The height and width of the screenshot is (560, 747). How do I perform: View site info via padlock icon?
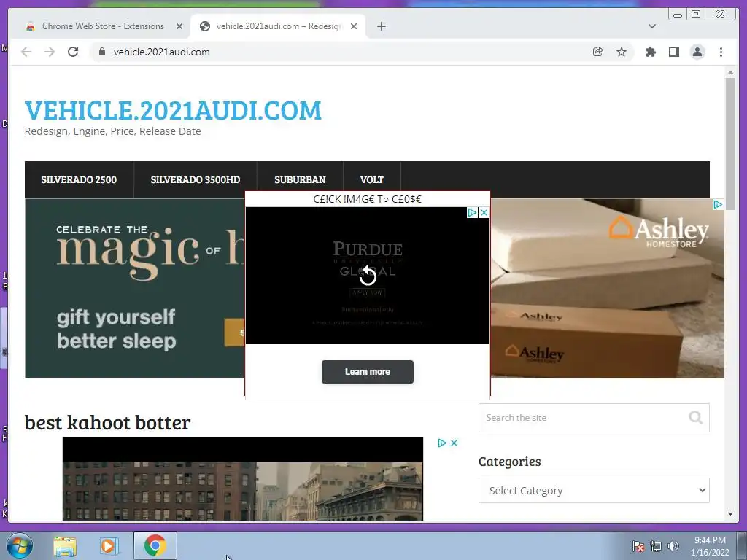[101, 52]
